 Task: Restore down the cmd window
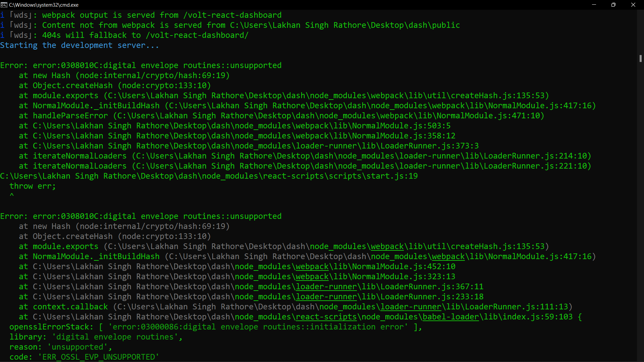click(613, 5)
